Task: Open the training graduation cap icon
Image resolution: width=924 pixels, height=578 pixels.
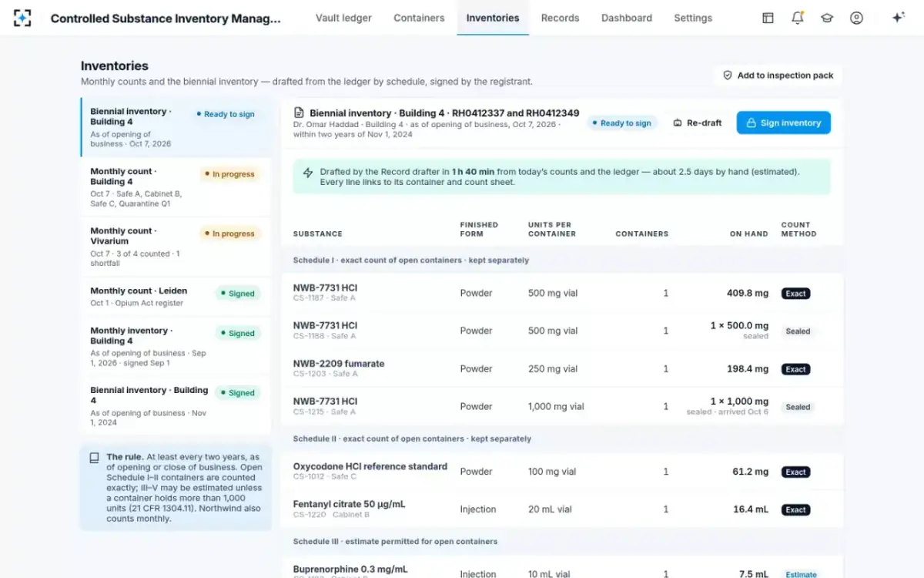Action: pyautogui.click(x=827, y=18)
